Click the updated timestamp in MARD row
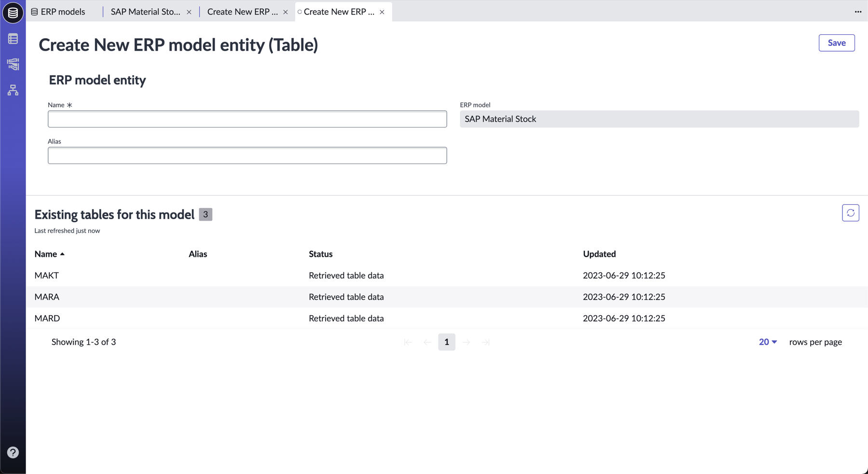This screenshot has height=474, width=868. [x=624, y=318]
